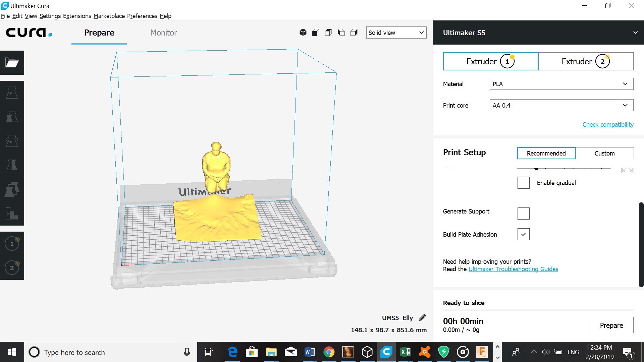Click the Open File folder icon
This screenshot has width=644, height=362.
[12, 63]
